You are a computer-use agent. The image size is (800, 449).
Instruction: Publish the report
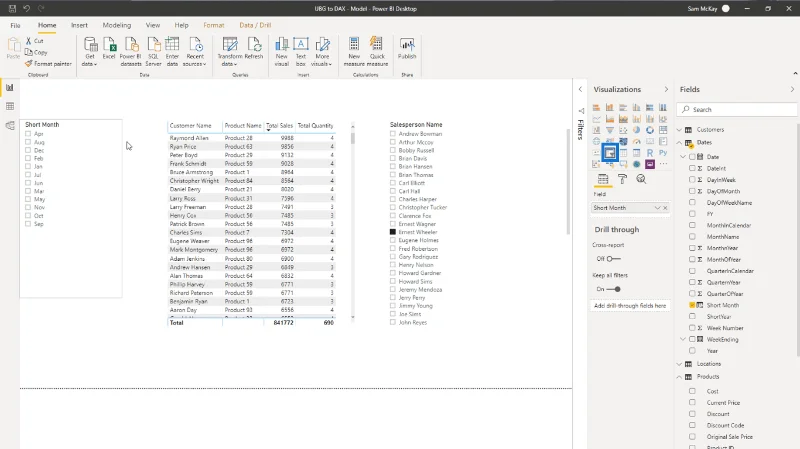(407, 49)
